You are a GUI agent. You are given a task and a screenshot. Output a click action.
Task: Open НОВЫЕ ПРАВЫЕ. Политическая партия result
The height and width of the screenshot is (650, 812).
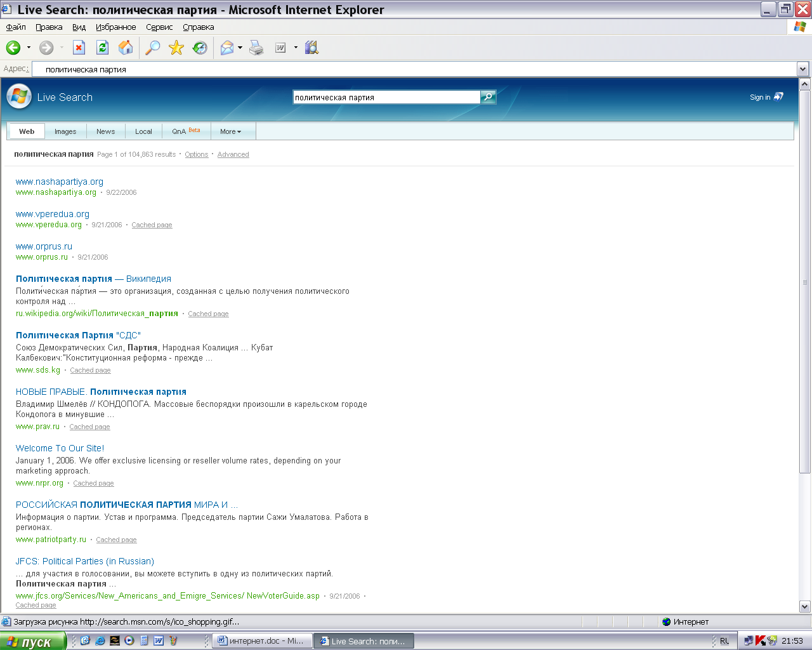point(101,392)
